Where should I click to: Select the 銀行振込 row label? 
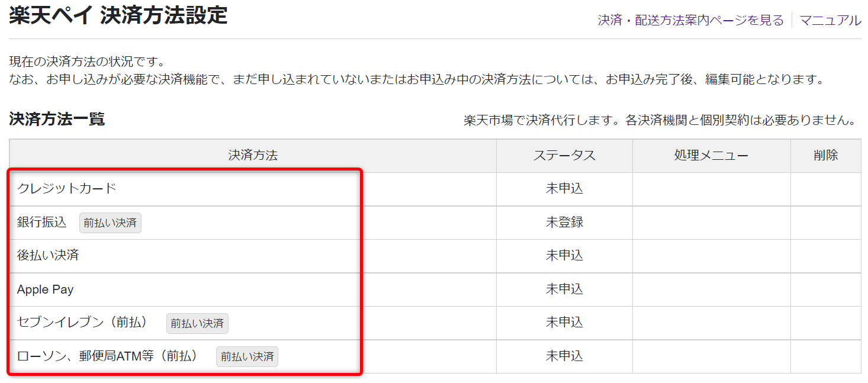42,223
